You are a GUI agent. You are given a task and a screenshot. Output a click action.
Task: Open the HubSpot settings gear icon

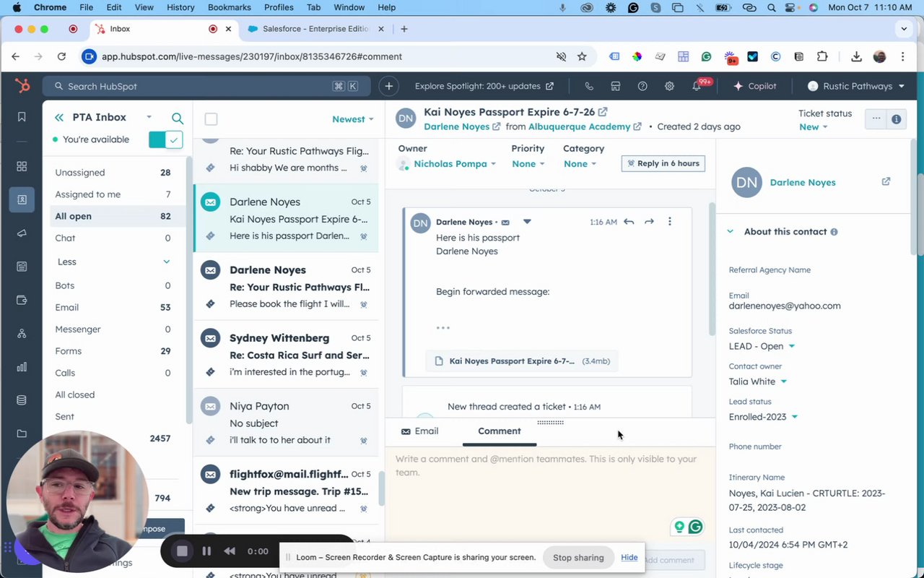click(x=669, y=86)
